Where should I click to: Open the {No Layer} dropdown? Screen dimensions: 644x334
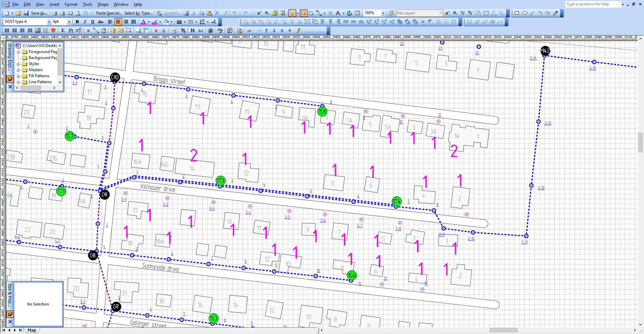[441, 13]
